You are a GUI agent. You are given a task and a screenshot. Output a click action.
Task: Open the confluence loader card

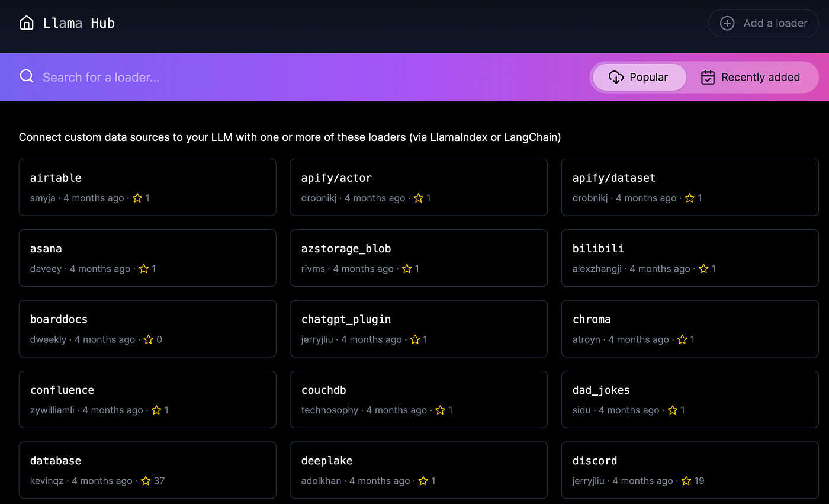coord(147,399)
